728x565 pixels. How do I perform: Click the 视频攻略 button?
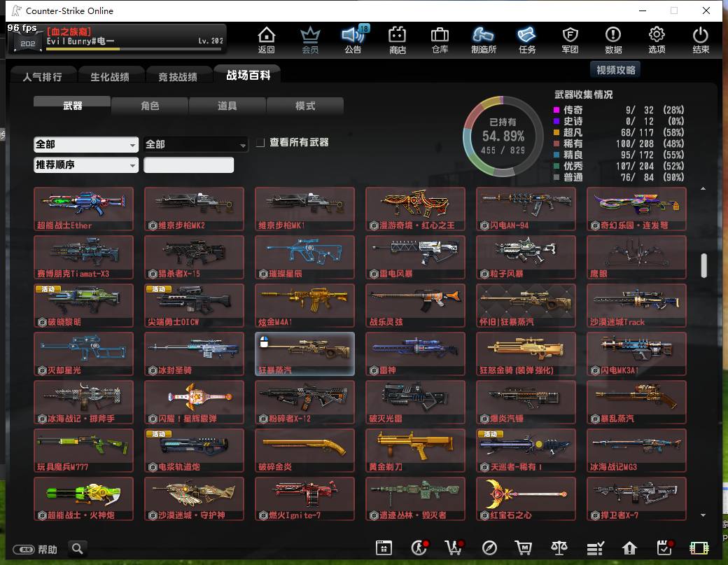pos(615,70)
